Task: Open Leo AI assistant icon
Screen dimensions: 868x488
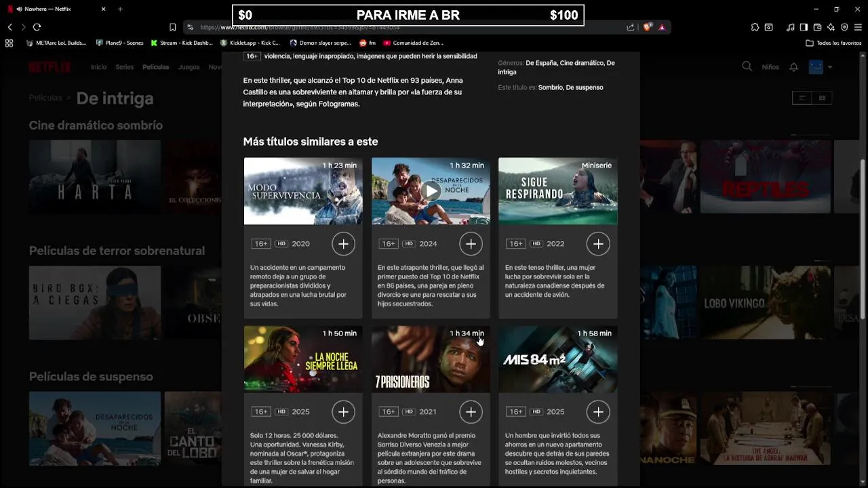Action: [831, 27]
